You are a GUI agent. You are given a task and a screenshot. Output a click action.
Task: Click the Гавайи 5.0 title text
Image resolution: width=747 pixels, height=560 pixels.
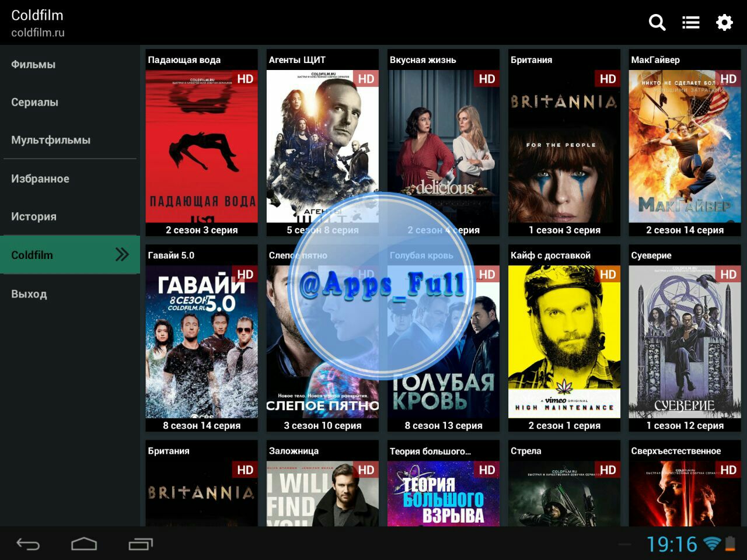tap(171, 255)
